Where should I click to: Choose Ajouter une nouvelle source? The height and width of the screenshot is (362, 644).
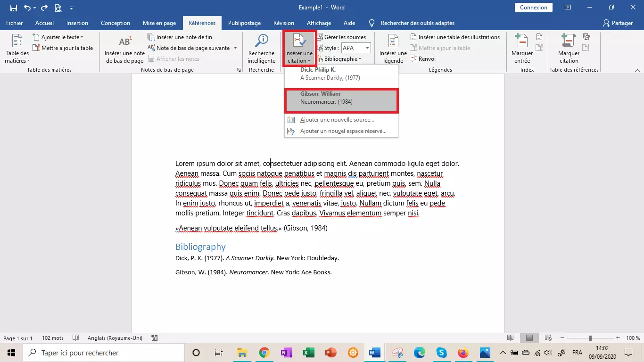tap(341, 120)
